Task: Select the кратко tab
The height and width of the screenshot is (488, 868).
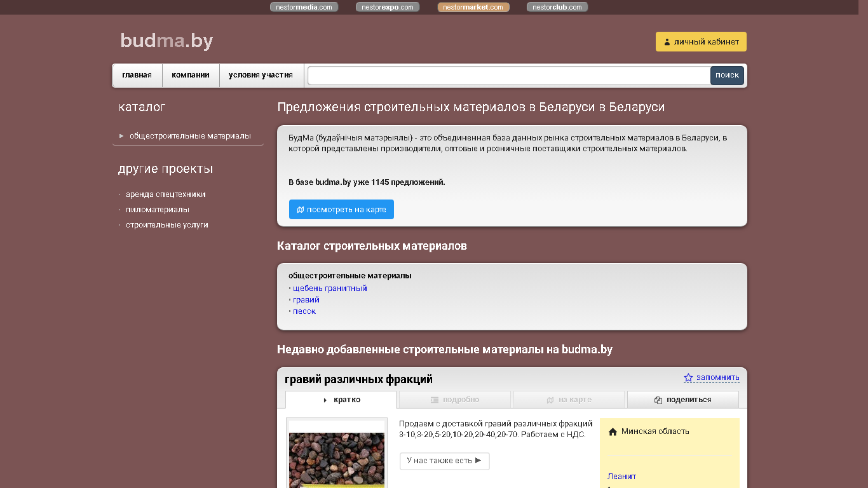Action: click(x=341, y=400)
